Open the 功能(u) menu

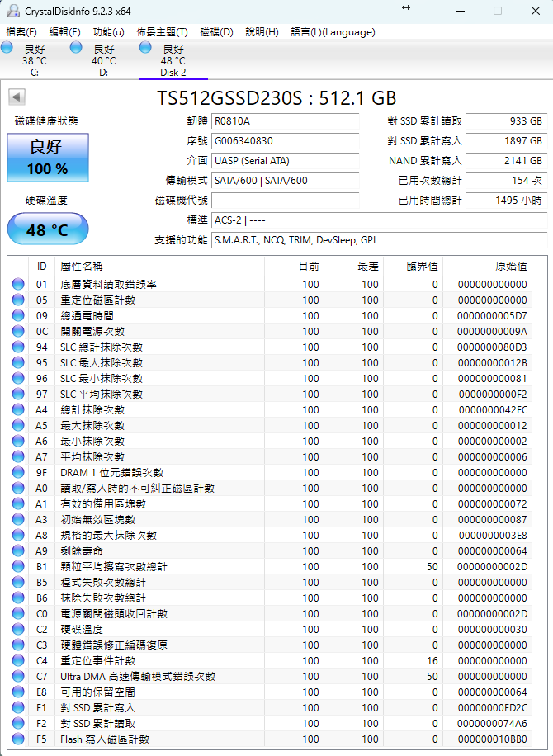(x=108, y=32)
